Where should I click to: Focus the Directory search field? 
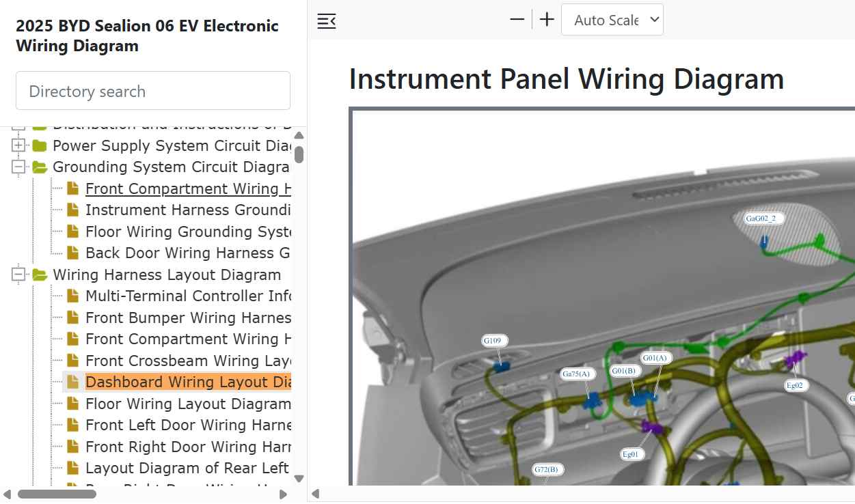153,91
